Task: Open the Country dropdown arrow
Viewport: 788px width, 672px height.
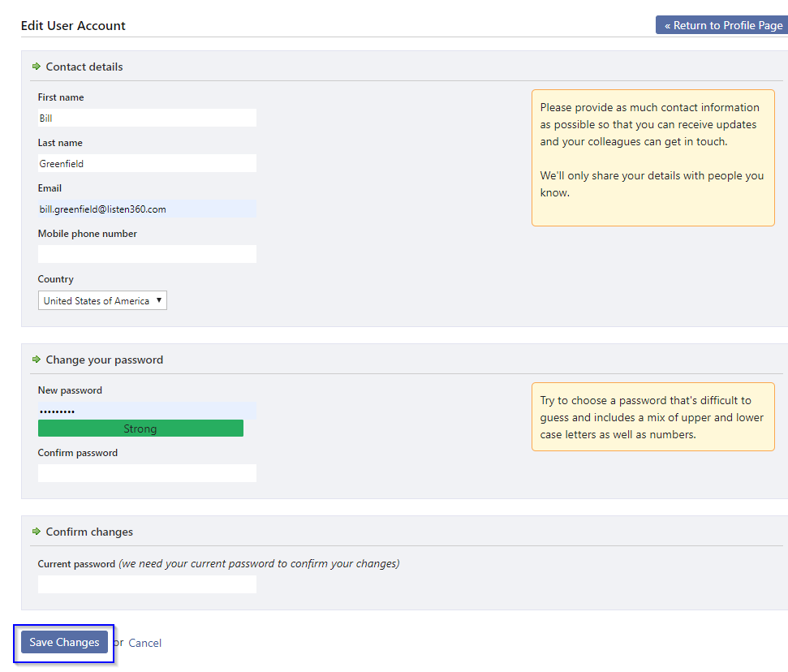Action: (x=159, y=300)
